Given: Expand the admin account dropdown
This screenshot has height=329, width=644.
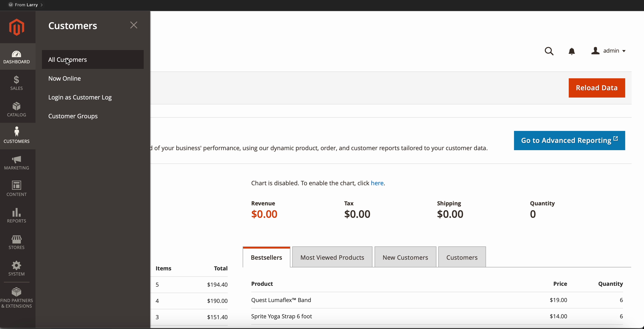Looking at the screenshot, I should click(609, 51).
